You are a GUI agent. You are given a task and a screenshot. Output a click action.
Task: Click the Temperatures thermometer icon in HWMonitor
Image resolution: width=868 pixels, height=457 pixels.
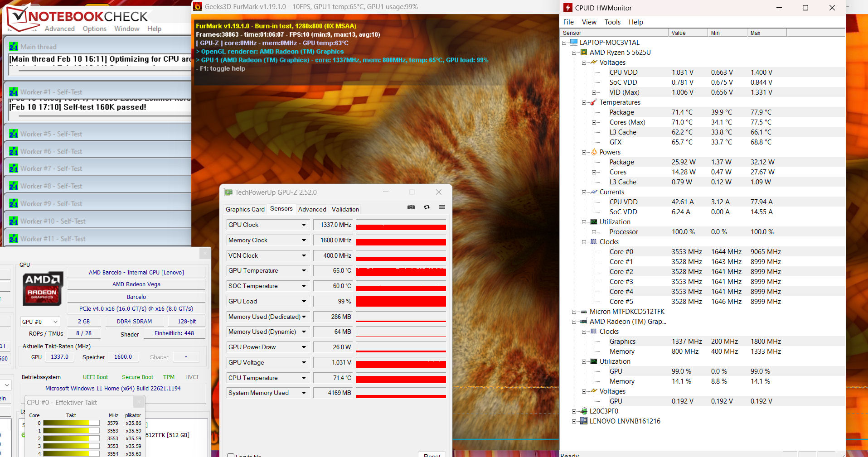pyautogui.click(x=593, y=102)
